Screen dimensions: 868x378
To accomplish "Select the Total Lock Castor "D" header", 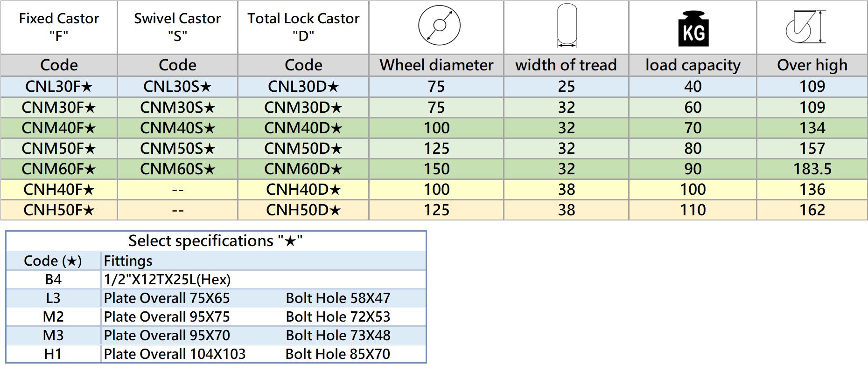I will click(303, 27).
